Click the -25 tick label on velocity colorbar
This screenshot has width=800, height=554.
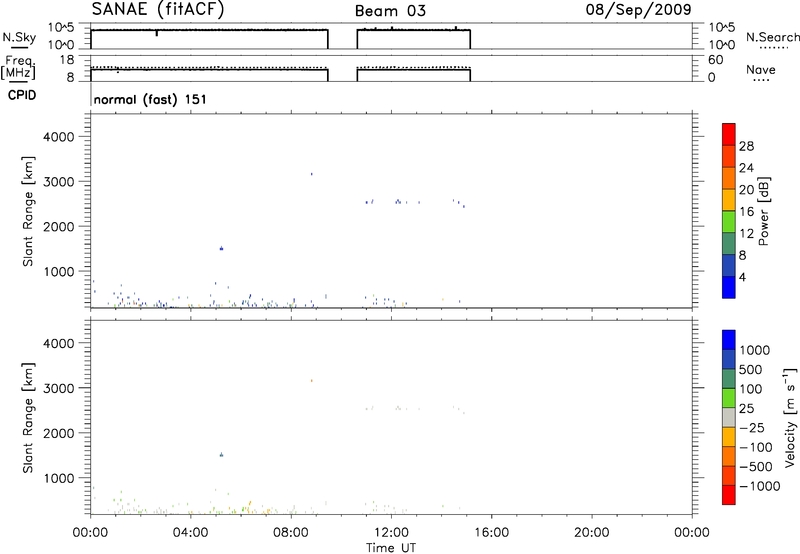click(751, 427)
